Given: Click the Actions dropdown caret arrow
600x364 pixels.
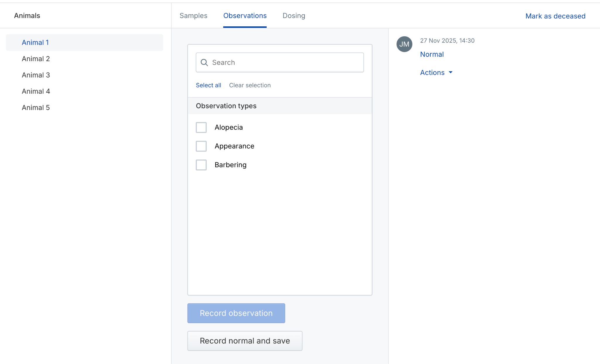Looking at the screenshot, I should coord(451,72).
